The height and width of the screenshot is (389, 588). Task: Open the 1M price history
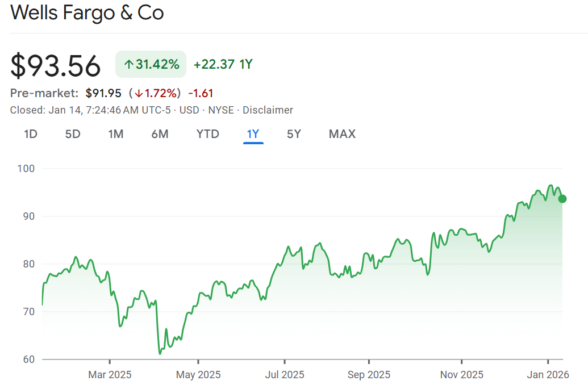click(115, 134)
